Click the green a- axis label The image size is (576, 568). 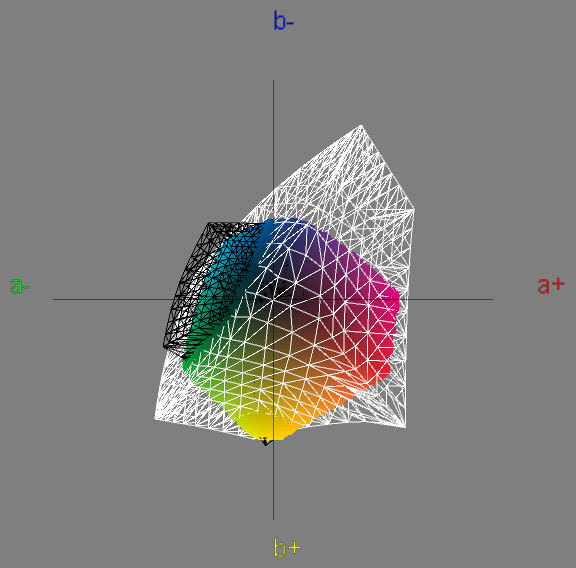tap(20, 285)
